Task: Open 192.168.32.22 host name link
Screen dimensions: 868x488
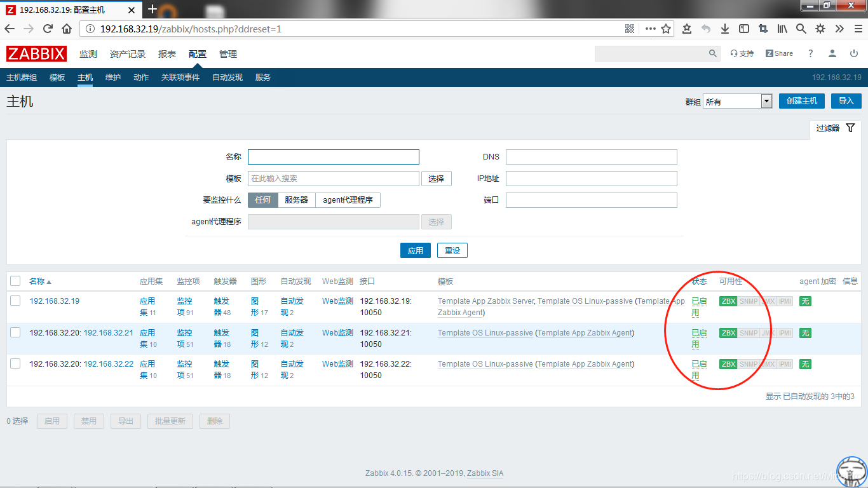Action: (109, 364)
